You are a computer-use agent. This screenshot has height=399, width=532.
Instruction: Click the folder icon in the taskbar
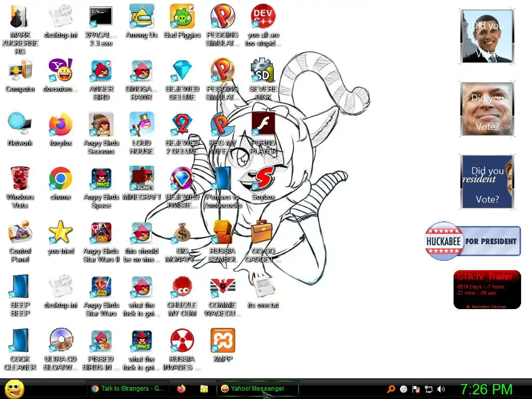(204, 389)
